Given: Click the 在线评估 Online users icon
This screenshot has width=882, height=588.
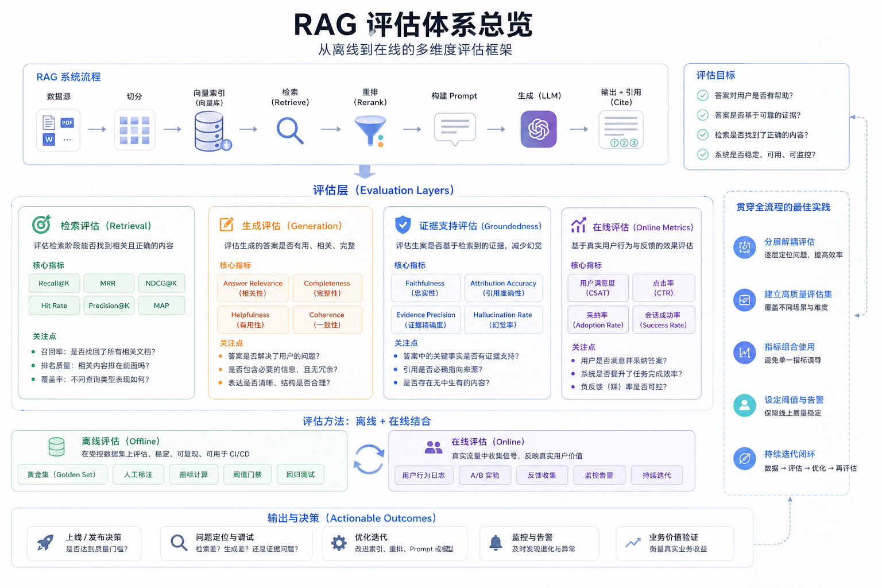Looking at the screenshot, I should (434, 447).
